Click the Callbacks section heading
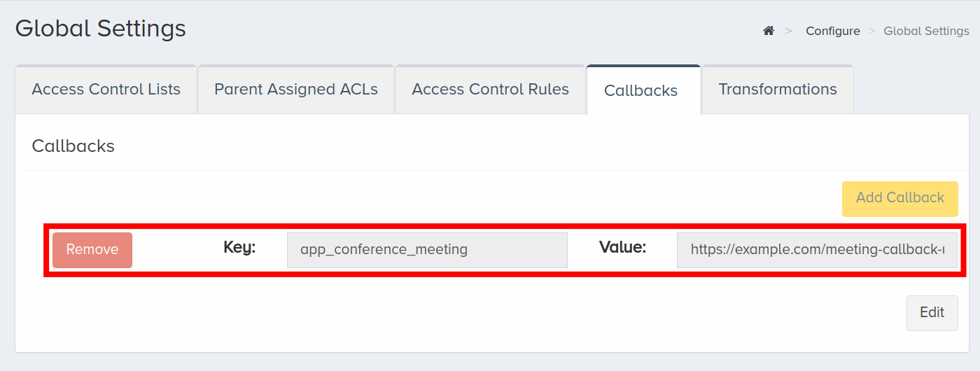980x371 pixels. click(x=73, y=146)
